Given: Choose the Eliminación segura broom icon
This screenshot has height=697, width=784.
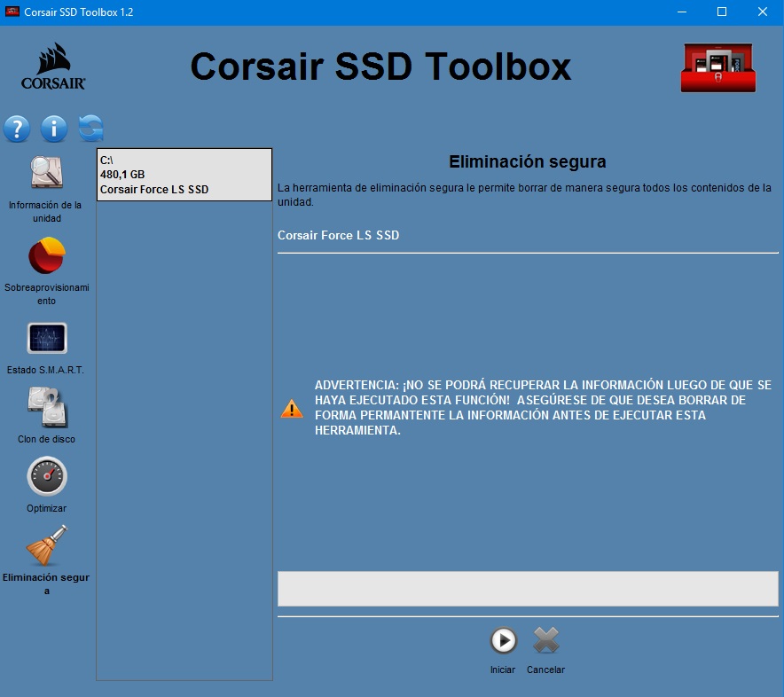Looking at the screenshot, I should (46, 546).
